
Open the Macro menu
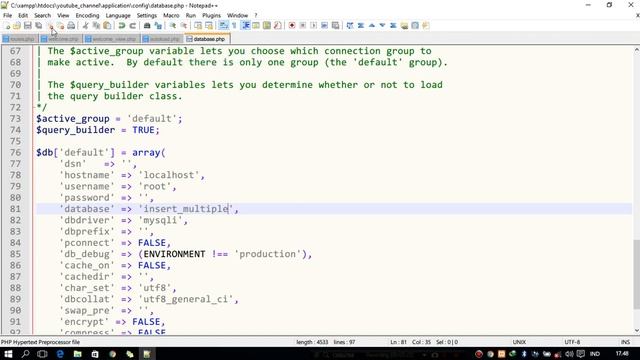(x=171, y=16)
